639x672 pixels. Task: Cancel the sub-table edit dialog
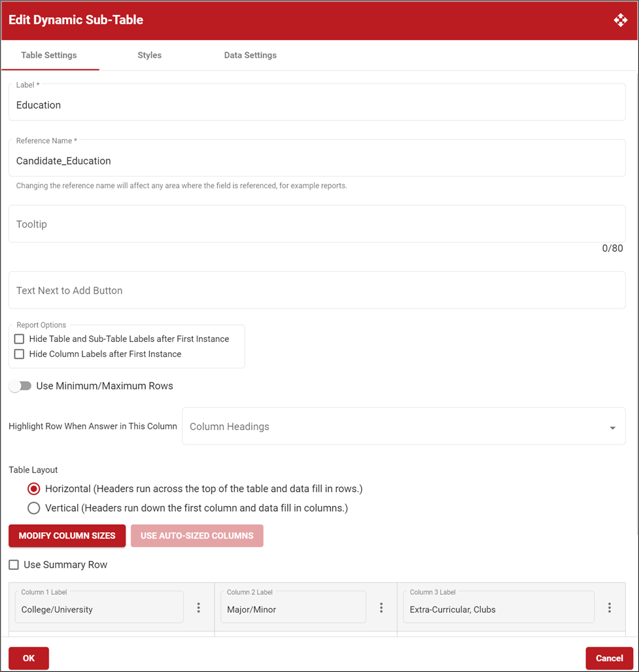tap(609, 658)
